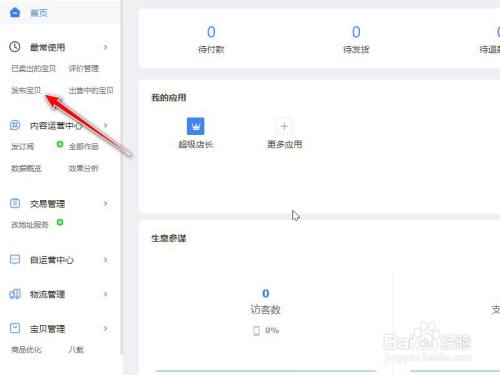Click the 更多应用 label

tap(285, 144)
